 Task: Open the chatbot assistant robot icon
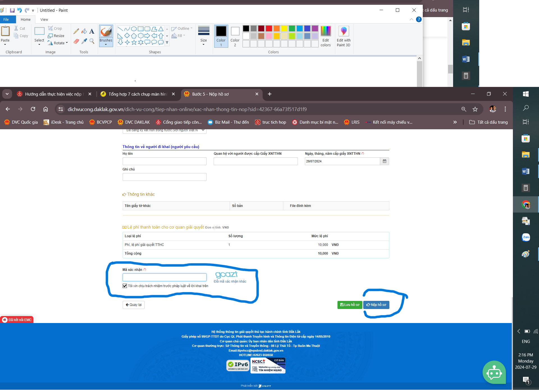(x=494, y=372)
